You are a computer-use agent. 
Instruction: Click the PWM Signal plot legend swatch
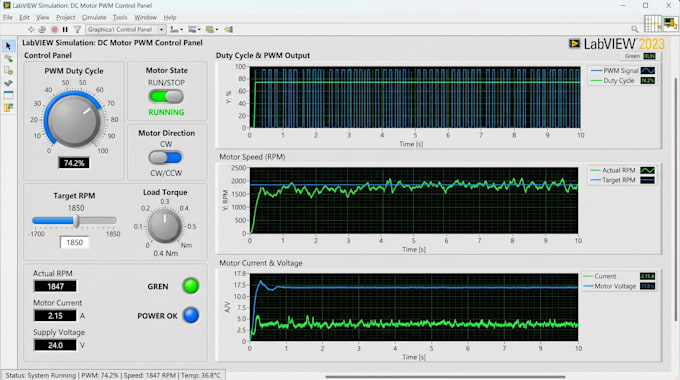(648, 71)
